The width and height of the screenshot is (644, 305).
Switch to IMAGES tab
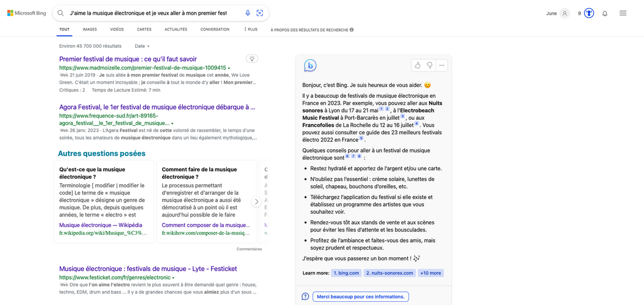[x=90, y=30]
